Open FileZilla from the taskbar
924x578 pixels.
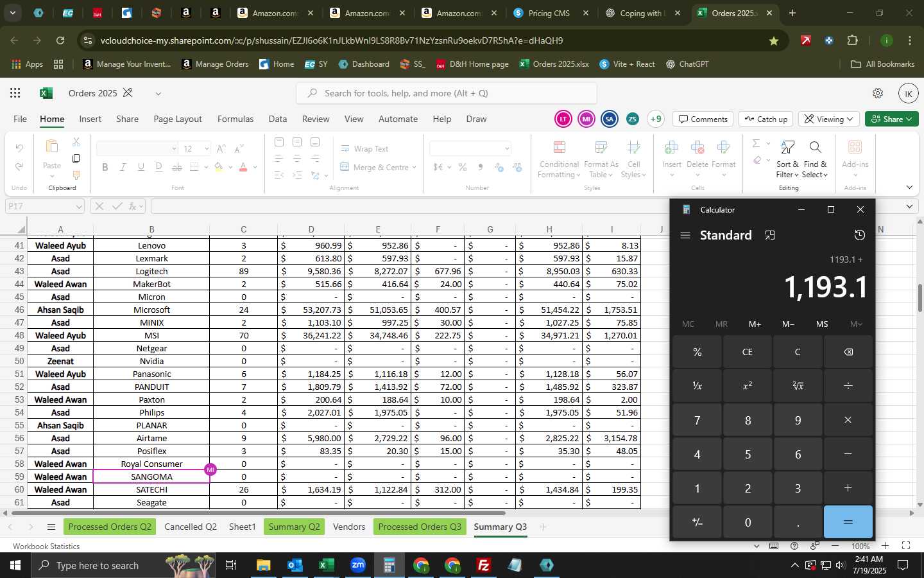[x=484, y=565]
